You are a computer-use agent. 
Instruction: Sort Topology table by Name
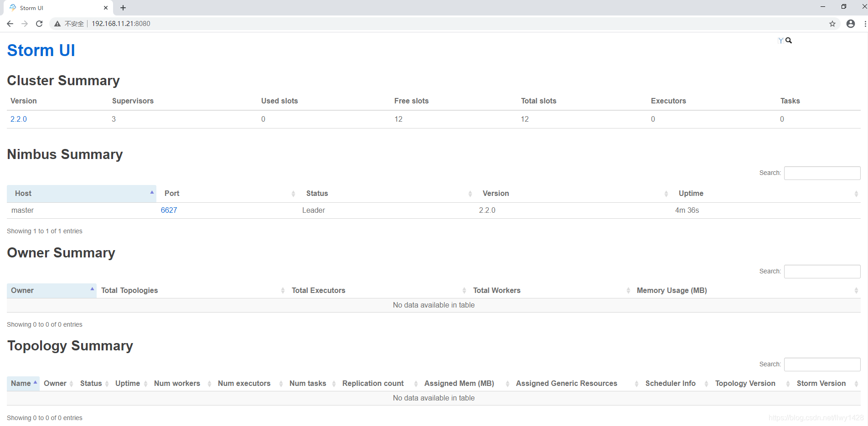pos(23,384)
